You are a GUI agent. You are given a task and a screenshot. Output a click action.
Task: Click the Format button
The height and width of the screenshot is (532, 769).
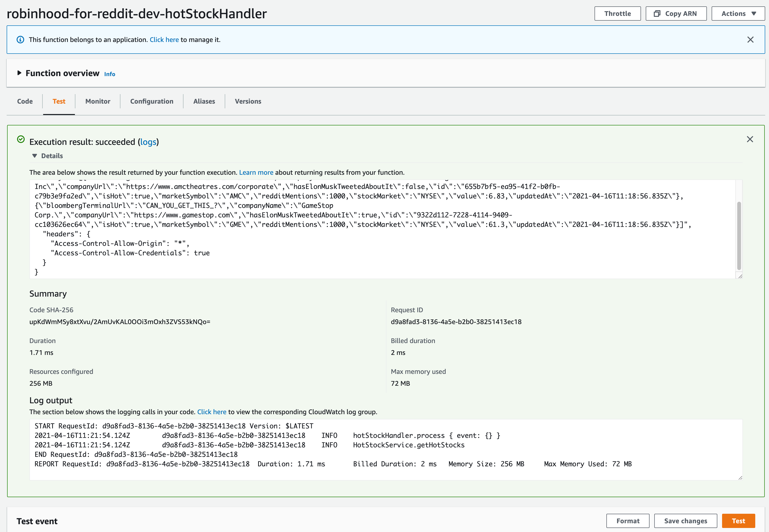[x=628, y=521]
